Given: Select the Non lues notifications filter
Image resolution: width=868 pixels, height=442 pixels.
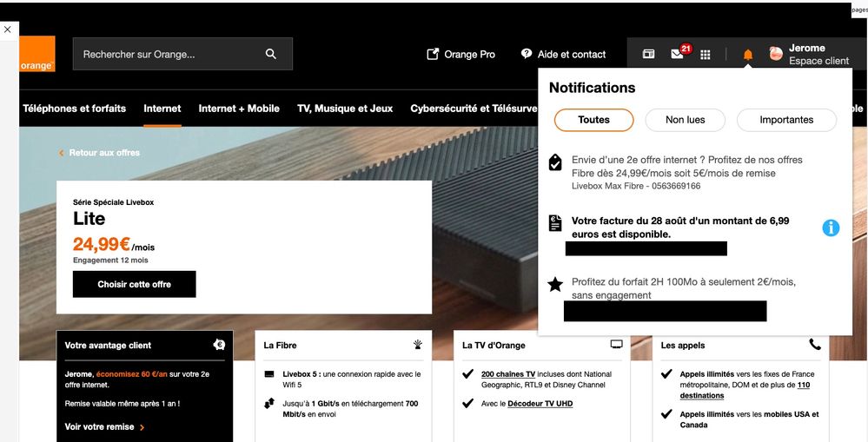Looking at the screenshot, I should point(686,120).
